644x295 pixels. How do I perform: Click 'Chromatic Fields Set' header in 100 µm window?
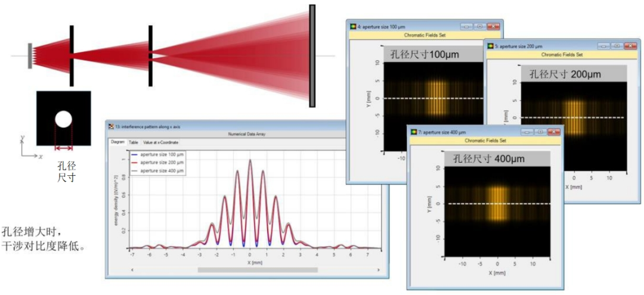(425, 35)
